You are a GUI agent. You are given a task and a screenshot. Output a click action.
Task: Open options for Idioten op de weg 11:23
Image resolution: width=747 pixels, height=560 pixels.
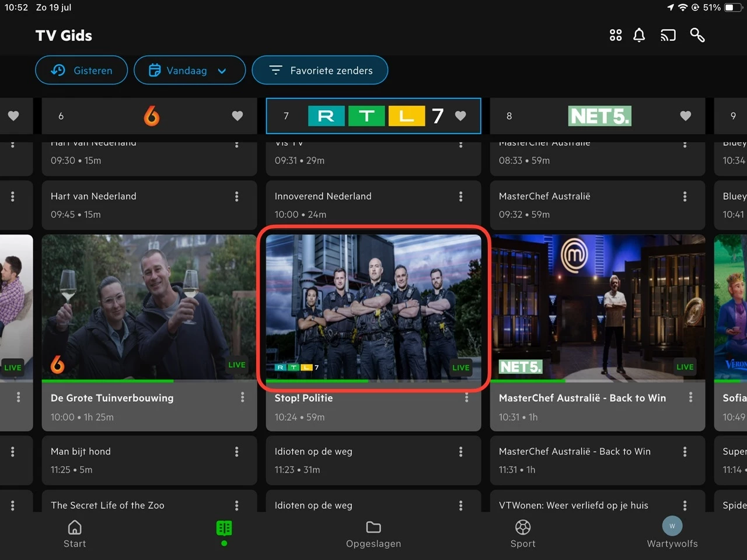[x=460, y=452]
